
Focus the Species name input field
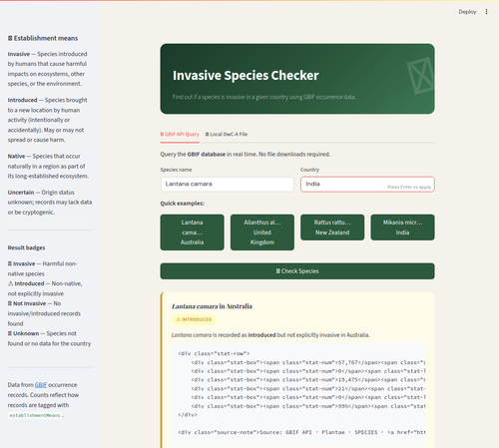point(228,184)
